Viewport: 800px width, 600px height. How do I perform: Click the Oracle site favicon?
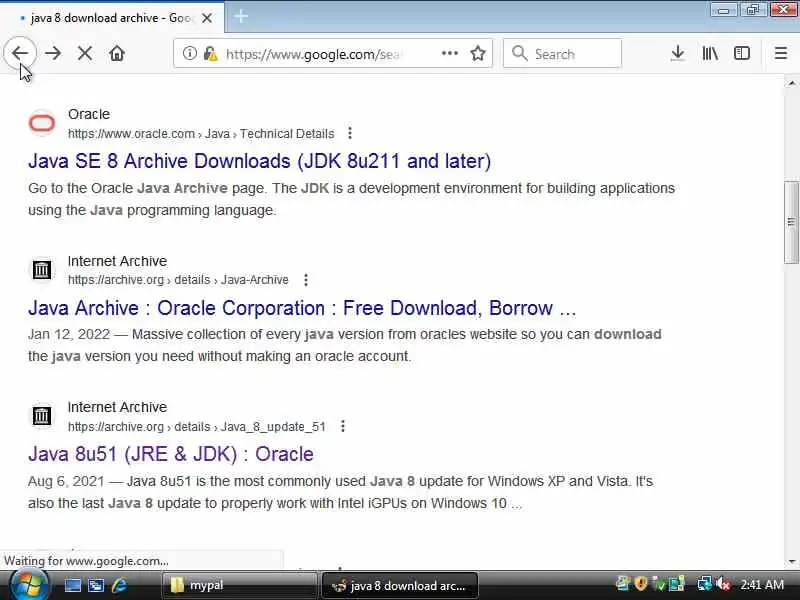tap(42, 123)
